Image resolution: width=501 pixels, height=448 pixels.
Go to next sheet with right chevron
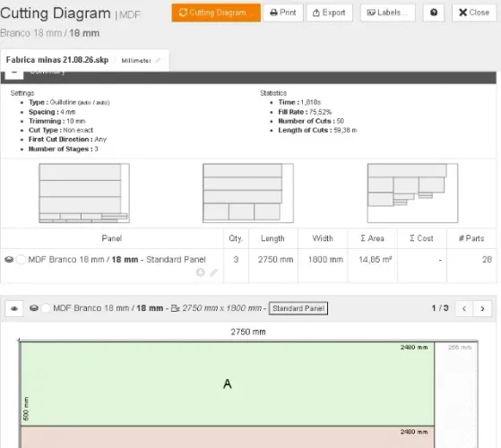click(482, 308)
